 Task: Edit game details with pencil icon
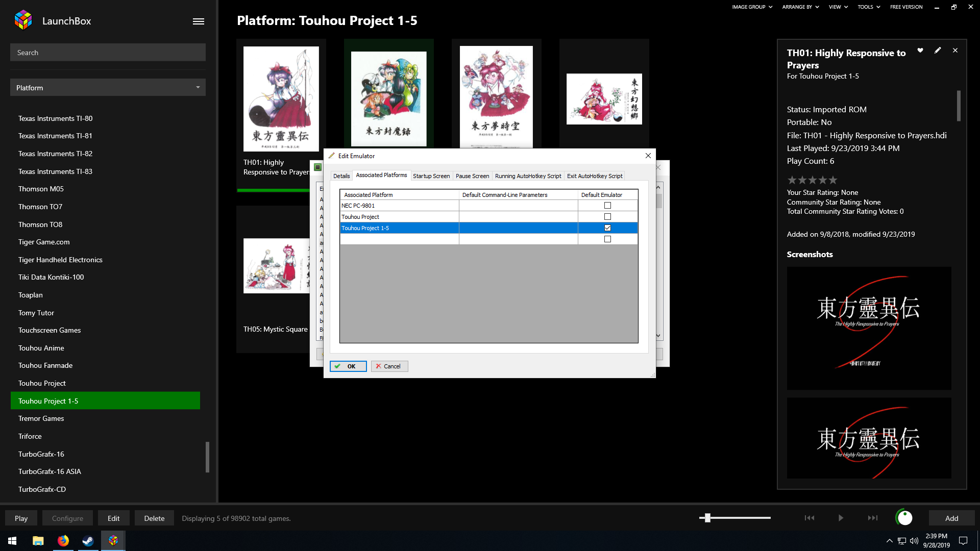coord(938,51)
